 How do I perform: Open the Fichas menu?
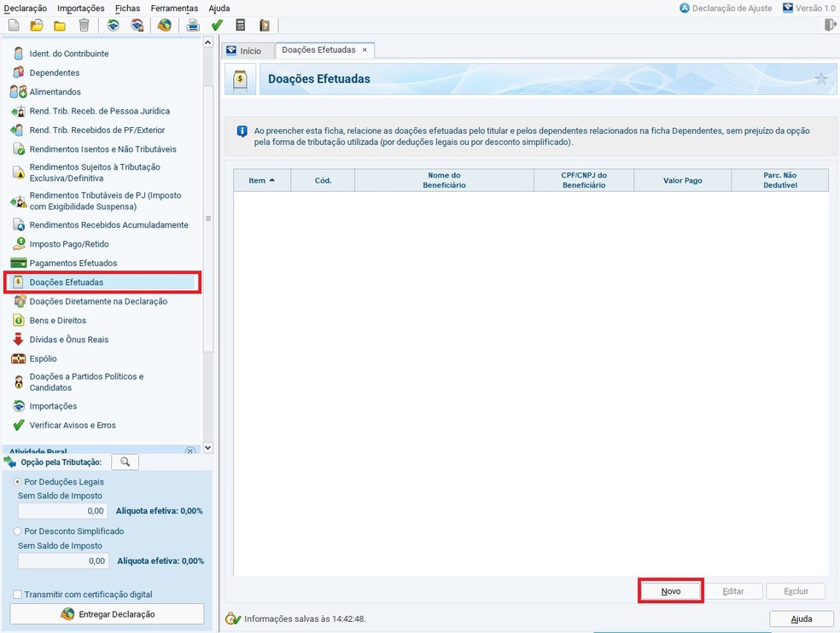point(127,8)
